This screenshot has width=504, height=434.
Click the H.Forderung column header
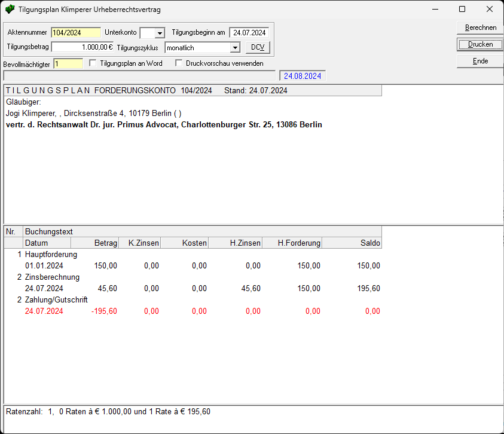[x=292, y=243]
